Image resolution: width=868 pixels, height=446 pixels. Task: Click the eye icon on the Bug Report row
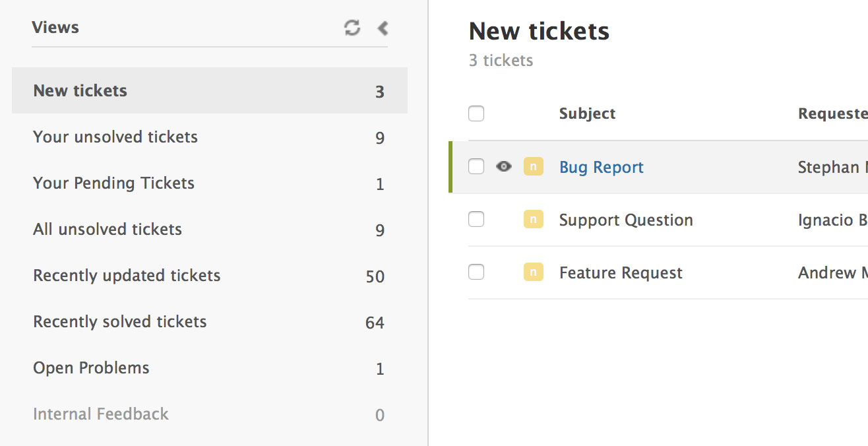pos(504,166)
